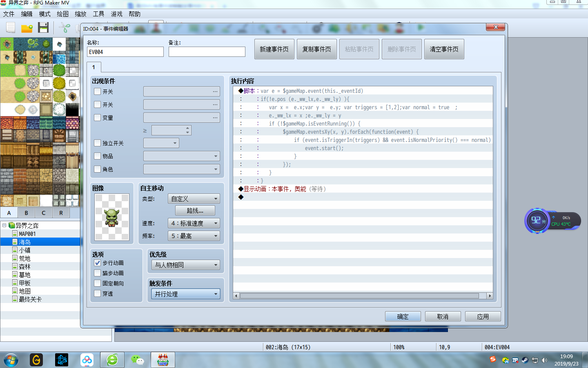The width and height of the screenshot is (588, 368).
Task: Click the 新建事件页 button
Action: coord(274,49)
